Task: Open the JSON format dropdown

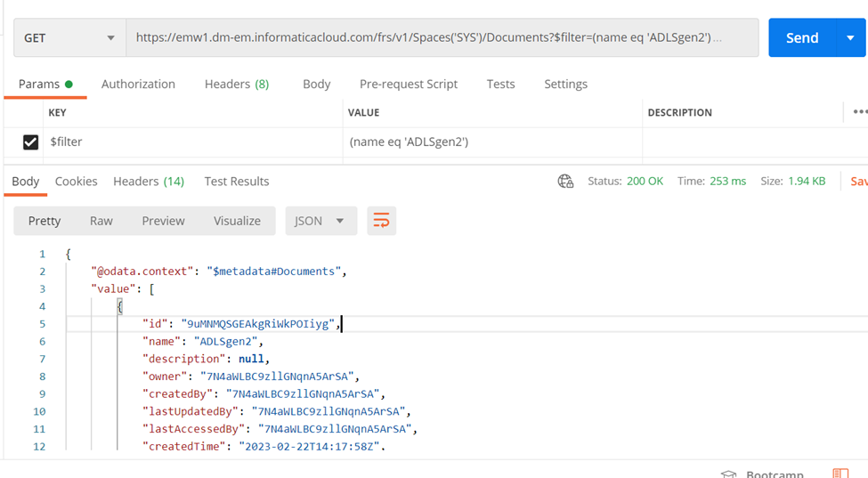Action: point(321,221)
